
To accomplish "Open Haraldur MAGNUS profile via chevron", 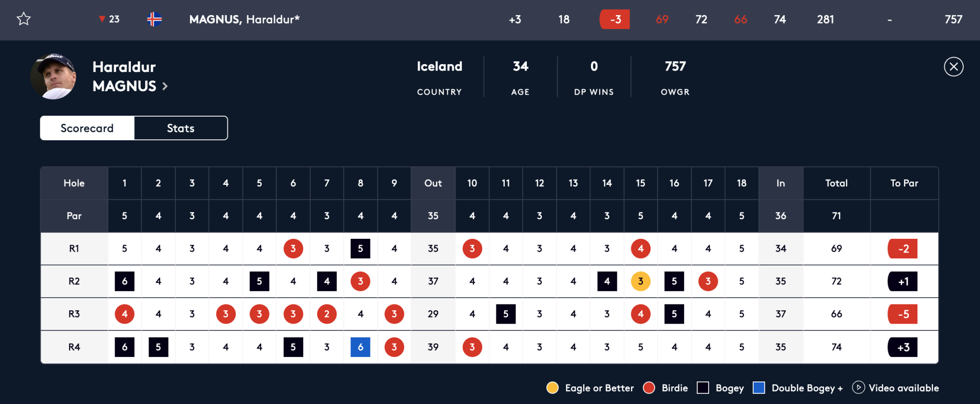I will point(165,86).
